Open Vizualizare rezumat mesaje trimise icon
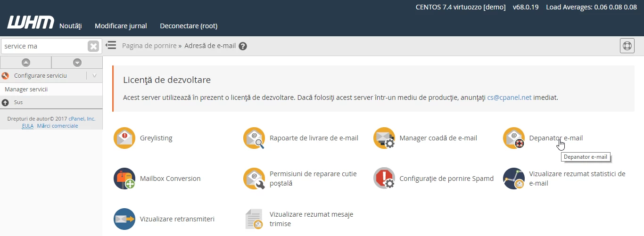 (254, 219)
